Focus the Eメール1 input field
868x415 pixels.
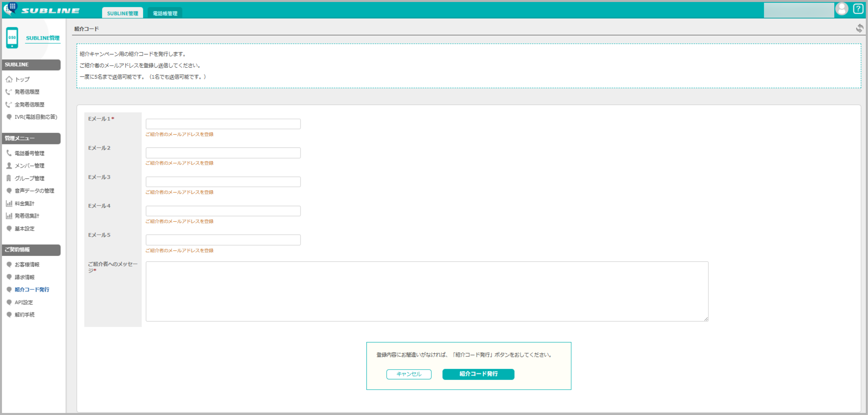click(x=223, y=124)
